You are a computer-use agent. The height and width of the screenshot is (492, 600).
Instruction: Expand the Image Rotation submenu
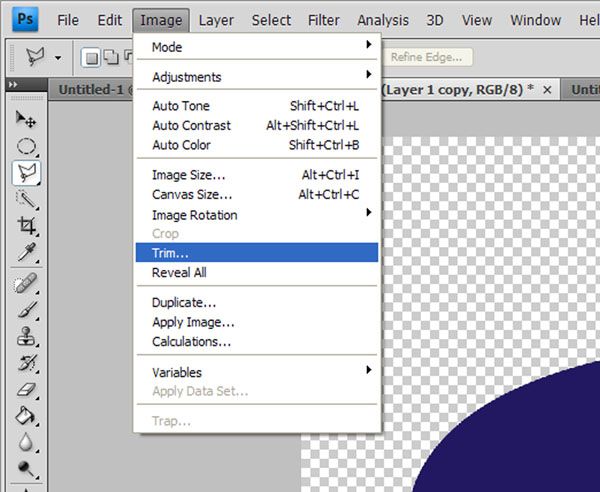257,215
